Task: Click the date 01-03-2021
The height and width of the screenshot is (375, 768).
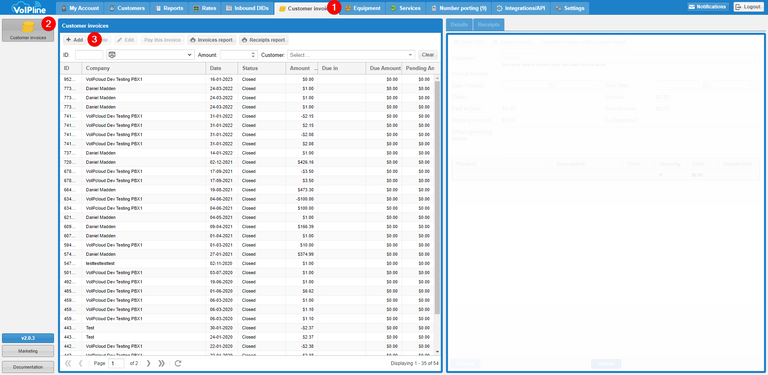Action: point(220,245)
